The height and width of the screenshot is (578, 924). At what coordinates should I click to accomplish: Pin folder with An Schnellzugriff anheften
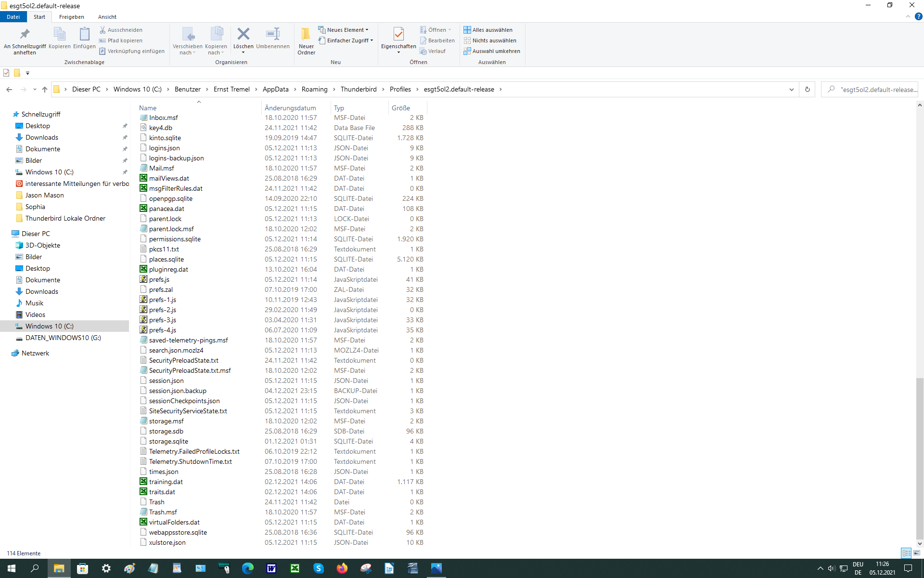25,34
